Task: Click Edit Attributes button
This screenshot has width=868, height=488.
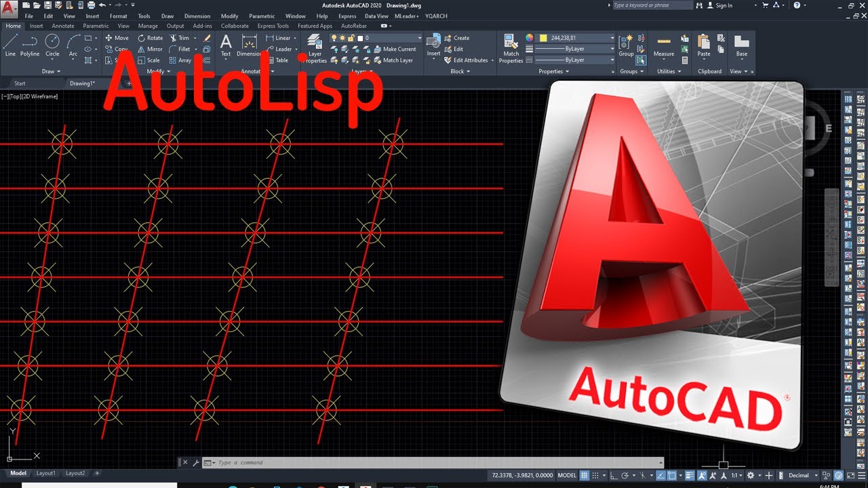Action: pyautogui.click(x=466, y=60)
